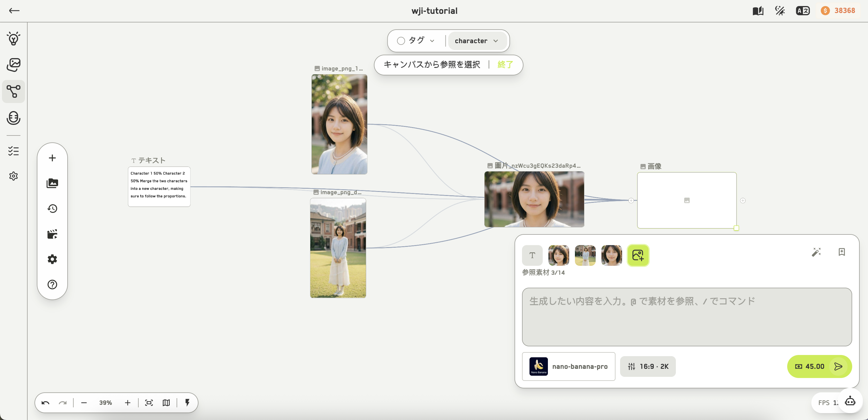Viewport: 868px width, 420px height.
Task: Open the floating toolbar gear icon
Action: [x=52, y=259]
